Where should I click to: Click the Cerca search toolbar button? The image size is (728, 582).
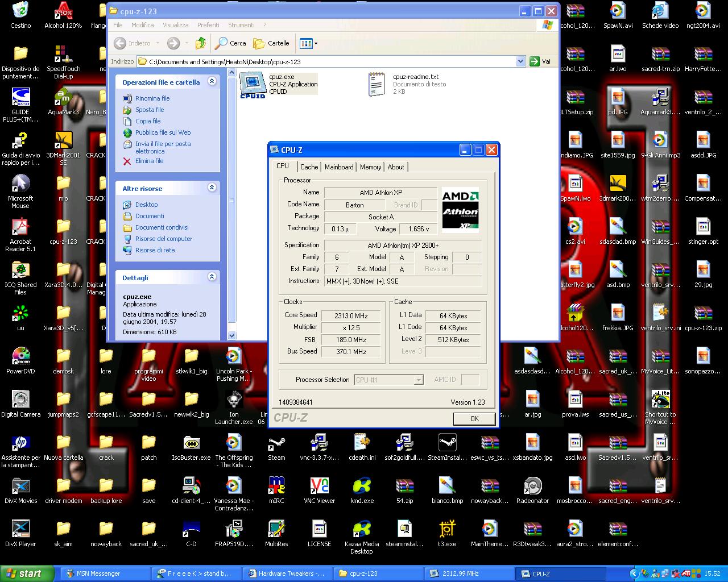tap(231, 43)
